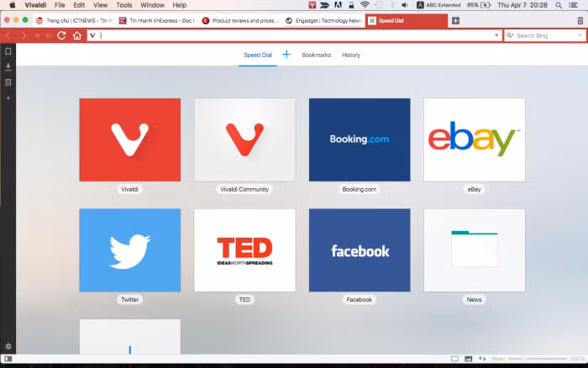588x368 pixels.
Task: Open the Vivaldi speed dial thumbnail
Action: [x=129, y=139]
